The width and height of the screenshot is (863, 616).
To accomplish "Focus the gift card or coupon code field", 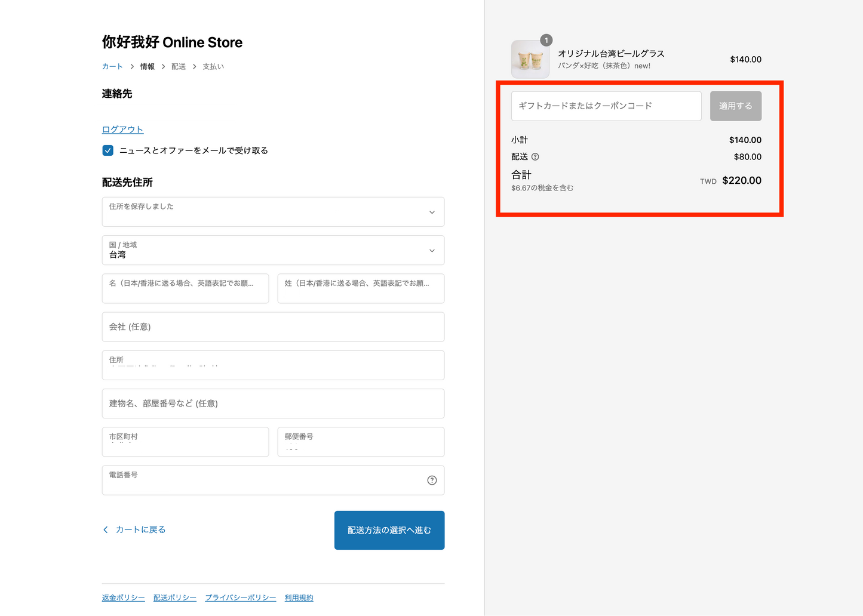I will point(606,106).
